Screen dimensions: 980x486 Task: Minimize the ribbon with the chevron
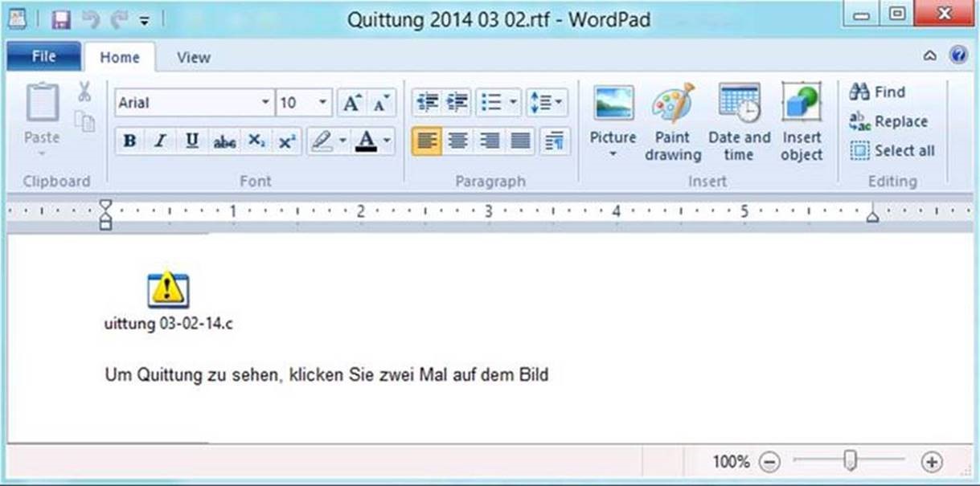[930, 56]
